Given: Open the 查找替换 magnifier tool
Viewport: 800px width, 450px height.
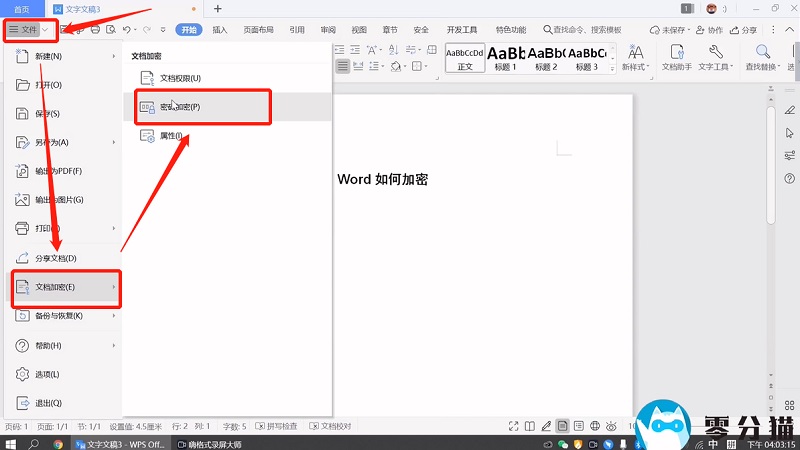Looking at the screenshot, I should point(762,57).
